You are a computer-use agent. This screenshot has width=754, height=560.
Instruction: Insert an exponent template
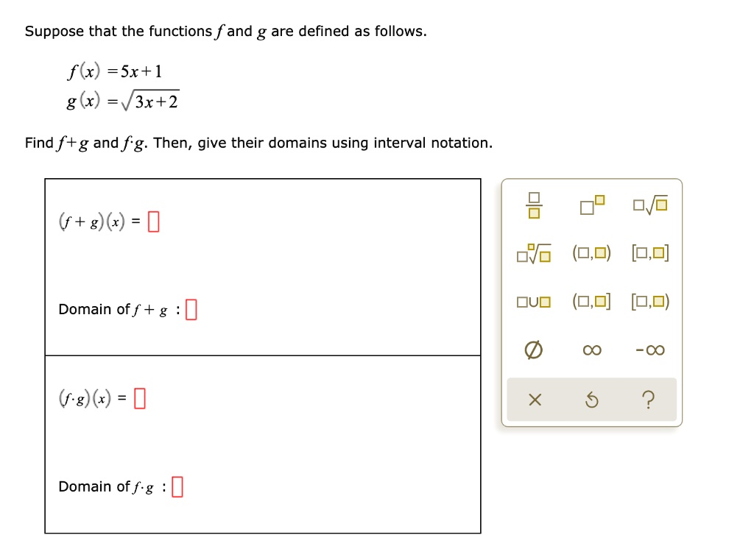(x=592, y=206)
